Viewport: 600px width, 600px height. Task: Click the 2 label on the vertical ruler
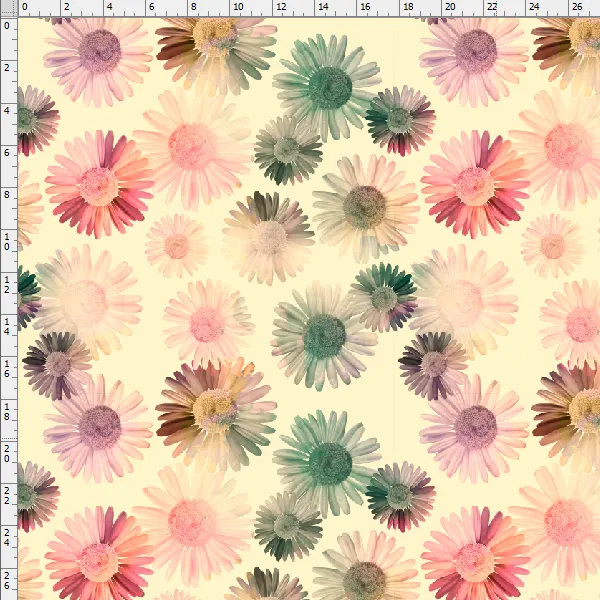[7, 68]
